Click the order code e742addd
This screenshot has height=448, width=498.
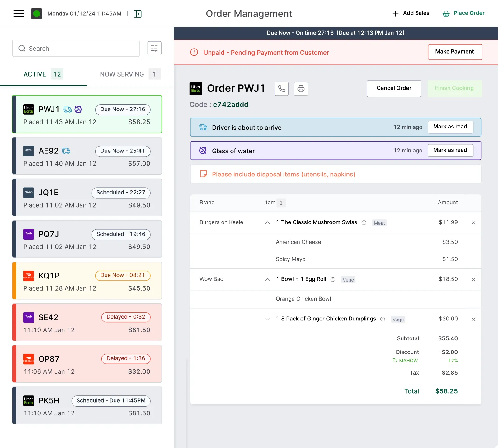231,105
